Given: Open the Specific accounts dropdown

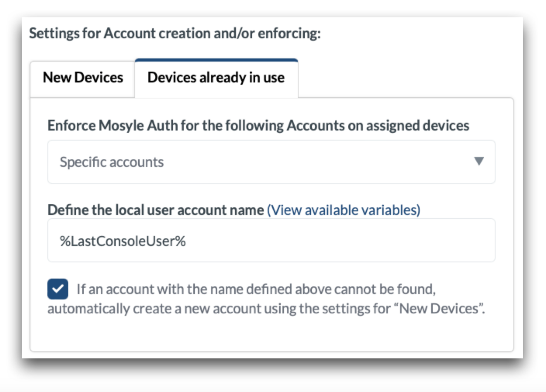Looking at the screenshot, I should 271,162.
